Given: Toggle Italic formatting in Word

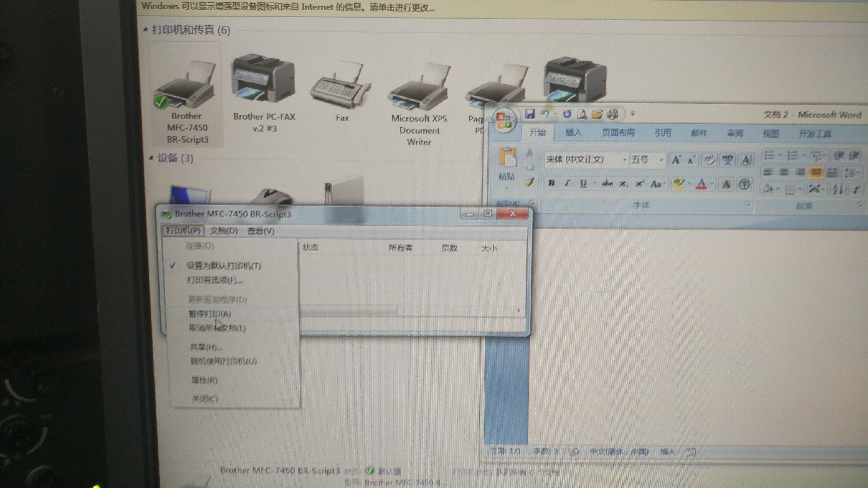Looking at the screenshot, I should 567,183.
